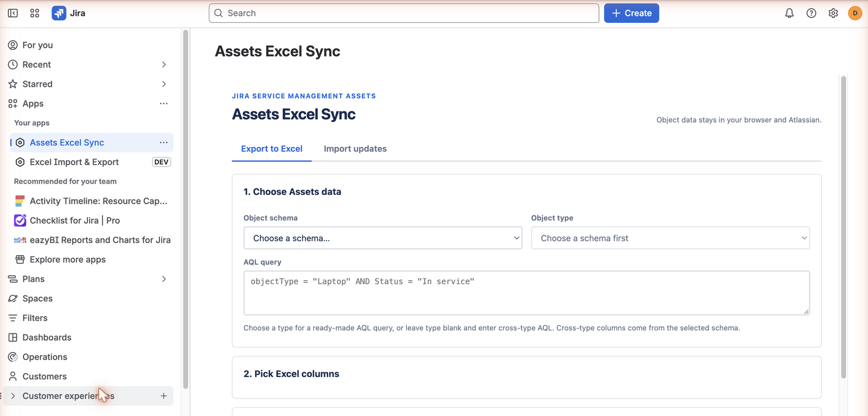Click the Recent clock icon
Image resolution: width=868 pixels, height=416 pixels.
(13, 65)
